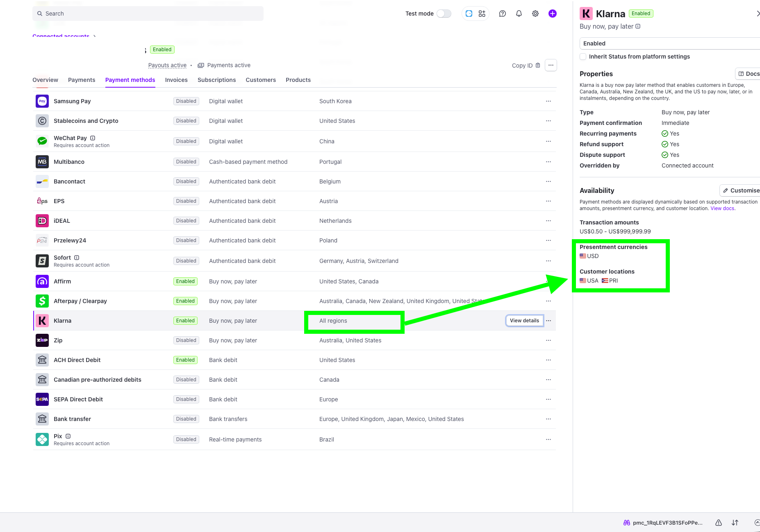Open the Zip row ellipsis menu

548,340
